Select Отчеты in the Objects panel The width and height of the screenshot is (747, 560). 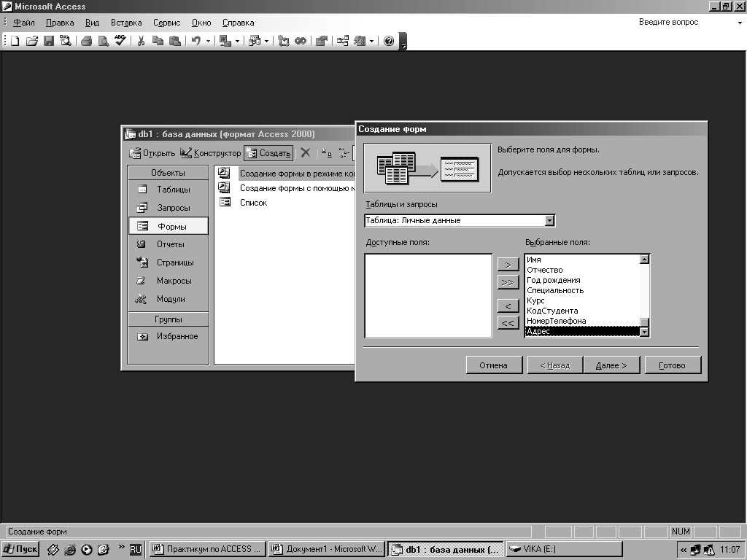pos(169,244)
